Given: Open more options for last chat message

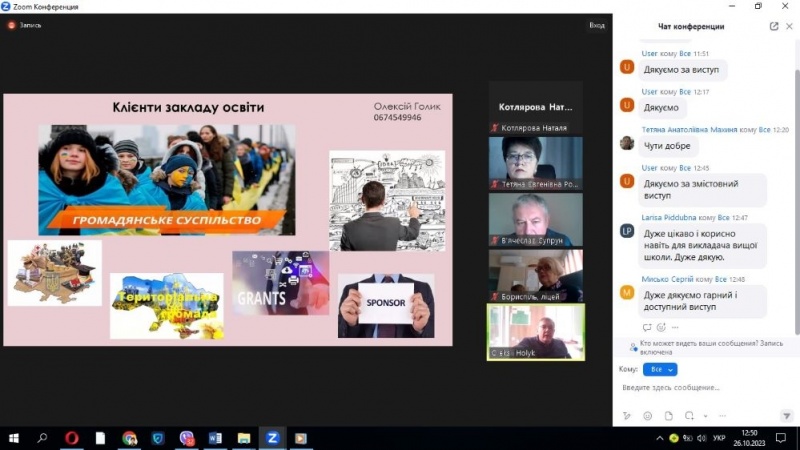Looking at the screenshot, I should tap(675, 327).
